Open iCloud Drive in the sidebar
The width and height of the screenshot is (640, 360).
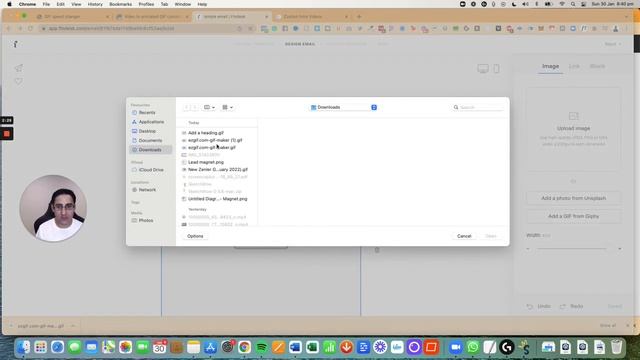pyautogui.click(x=151, y=170)
